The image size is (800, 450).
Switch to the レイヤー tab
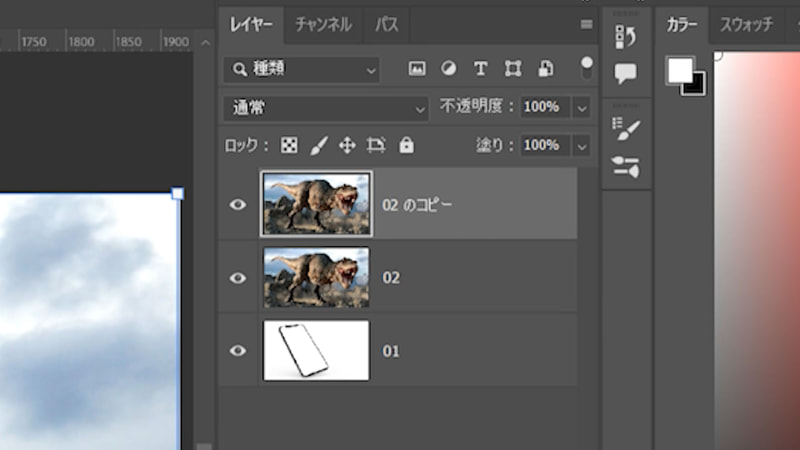[251, 24]
